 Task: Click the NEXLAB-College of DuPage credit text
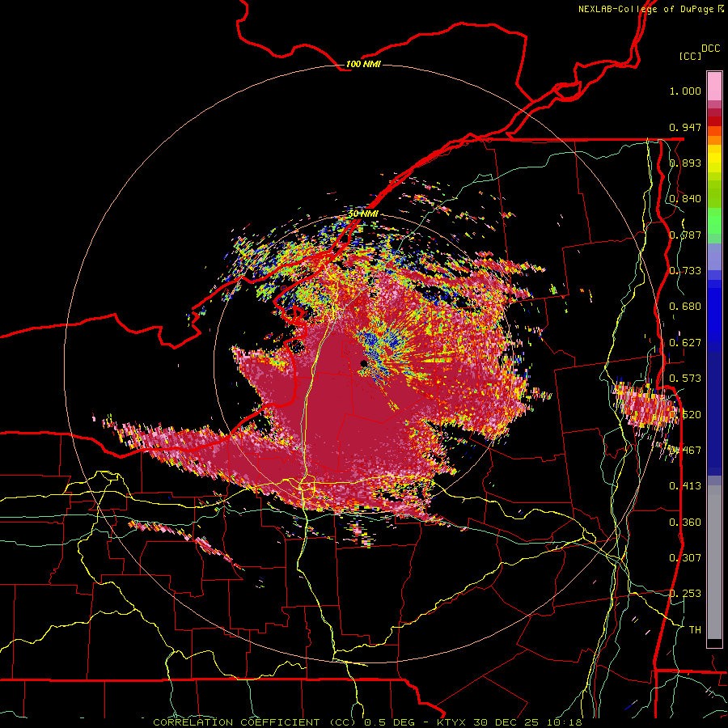coord(647,9)
